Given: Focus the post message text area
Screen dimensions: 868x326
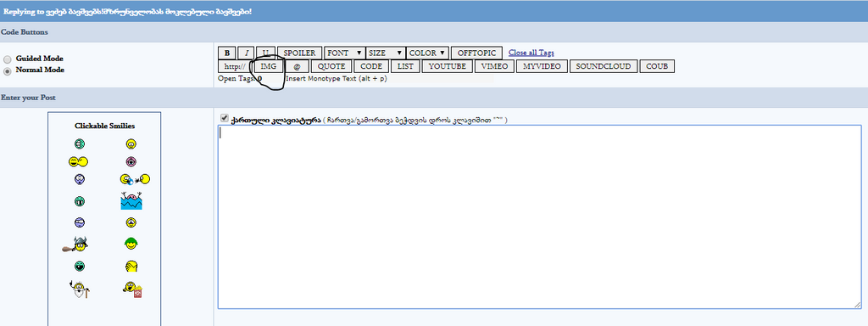Looking at the screenshot, I should click(x=539, y=216).
